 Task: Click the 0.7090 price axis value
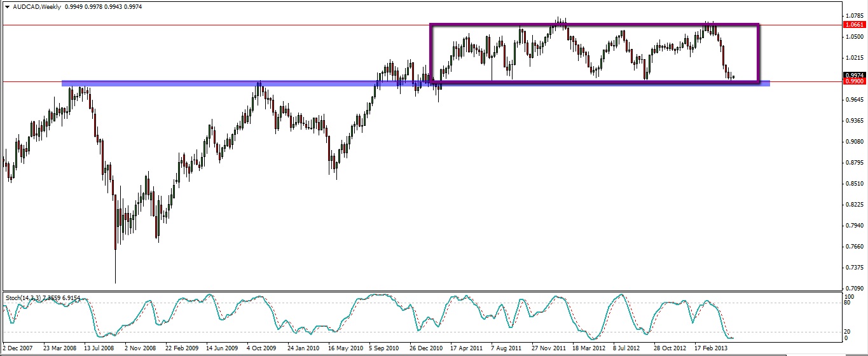pos(855,288)
